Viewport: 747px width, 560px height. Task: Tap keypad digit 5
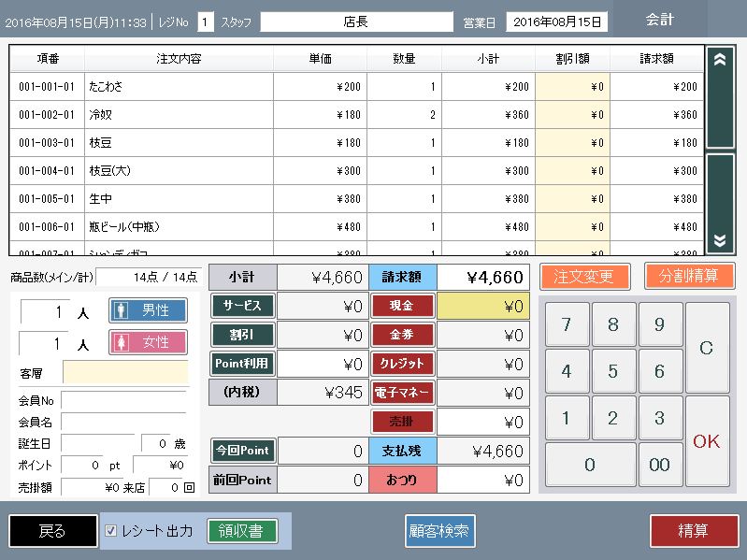(613, 371)
